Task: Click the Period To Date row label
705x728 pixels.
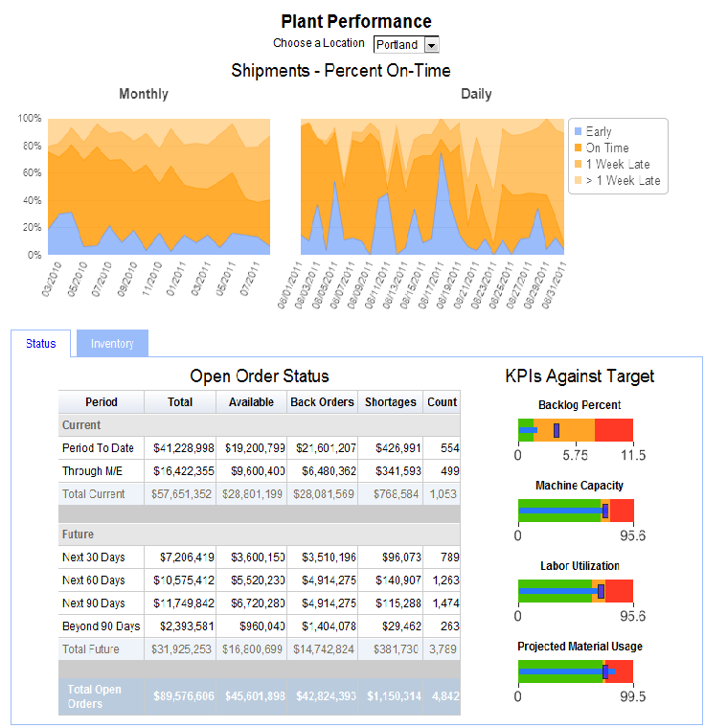Action: [x=98, y=448]
